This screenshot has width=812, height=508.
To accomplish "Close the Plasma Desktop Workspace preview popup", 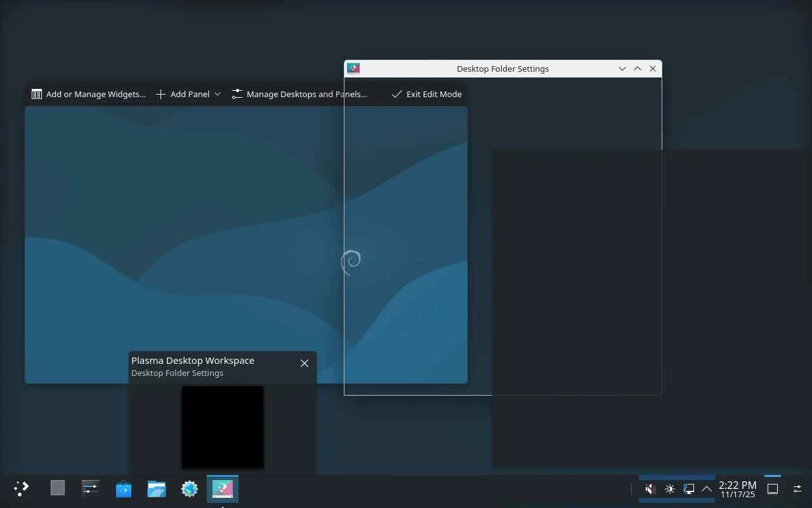I will pyautogui.click(x=304, y=363).
